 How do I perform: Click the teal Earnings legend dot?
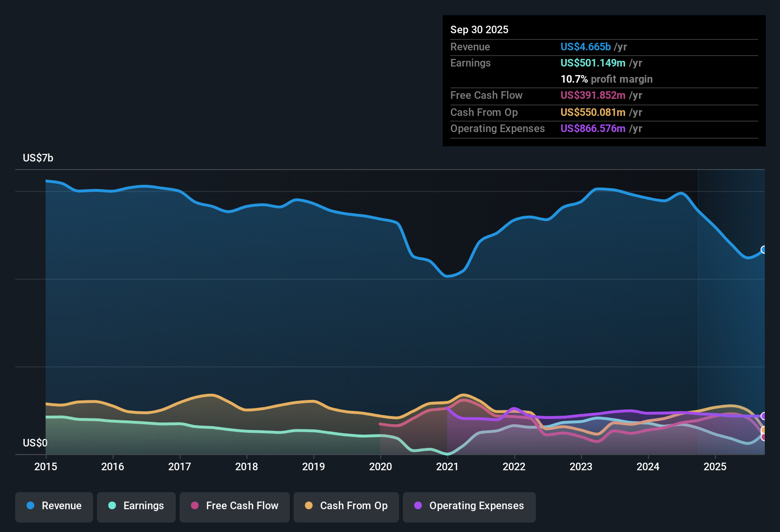click(x=112, y=506)
